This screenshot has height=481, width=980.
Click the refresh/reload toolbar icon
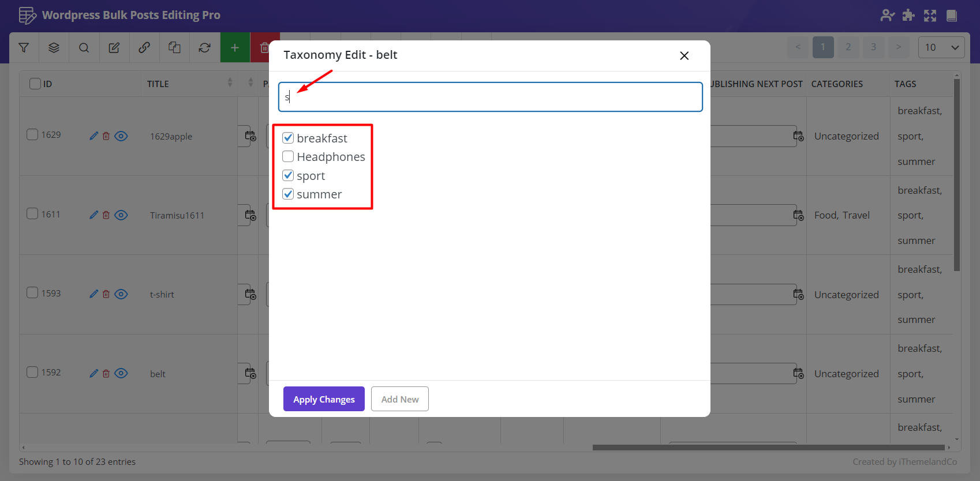coord(204,48)
